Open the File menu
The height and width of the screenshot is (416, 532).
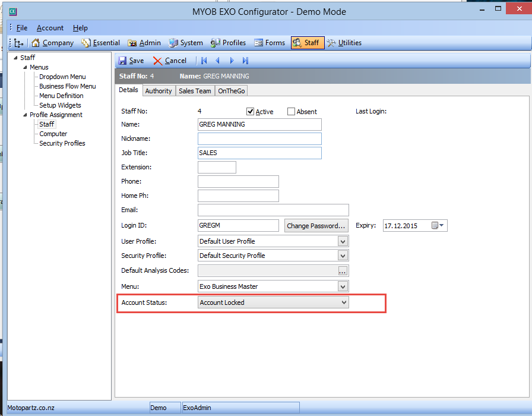[x=22, y=28]
